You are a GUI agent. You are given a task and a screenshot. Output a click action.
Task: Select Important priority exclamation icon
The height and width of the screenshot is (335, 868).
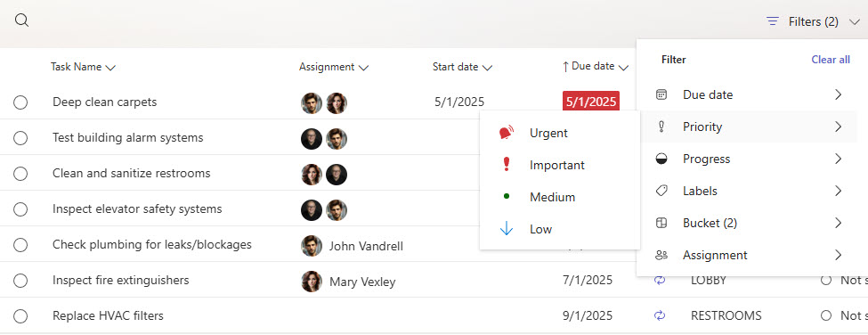coord(506,165)
